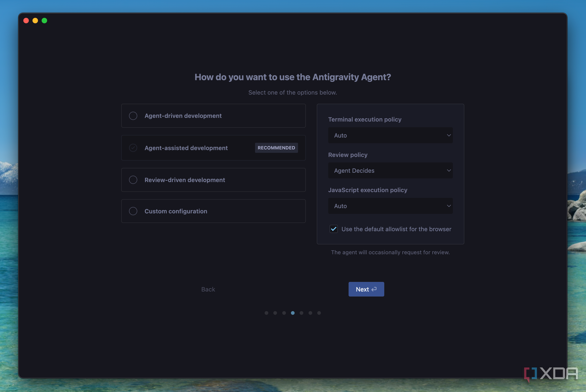This screenshot has height=392, width=586.
Task: Select the Custom configuration radio option
Action: (133, 211)
